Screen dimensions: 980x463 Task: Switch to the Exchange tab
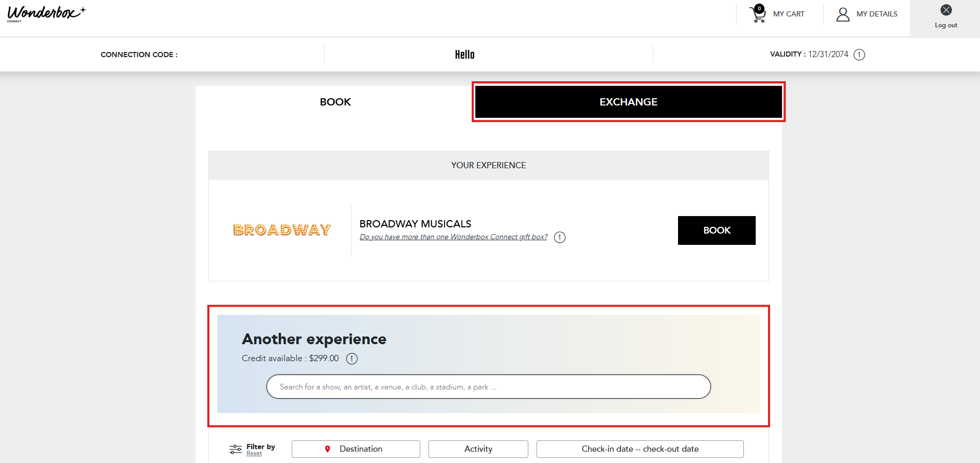click(x=628, y=102)
